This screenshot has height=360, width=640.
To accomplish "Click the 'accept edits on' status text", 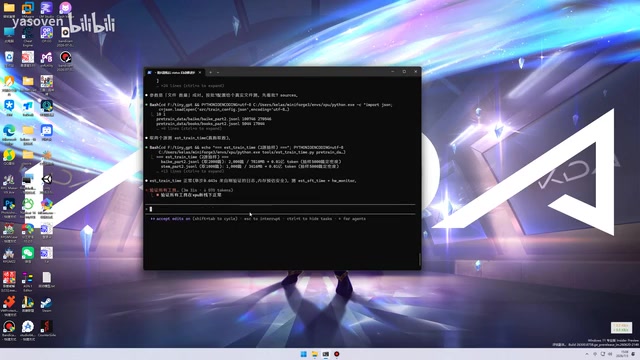I will (173, 219).
